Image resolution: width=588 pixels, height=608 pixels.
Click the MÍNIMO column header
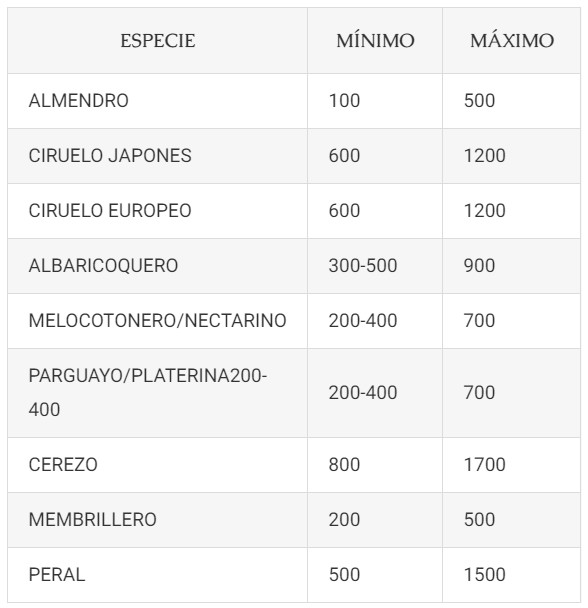click(x=375, y=41)
